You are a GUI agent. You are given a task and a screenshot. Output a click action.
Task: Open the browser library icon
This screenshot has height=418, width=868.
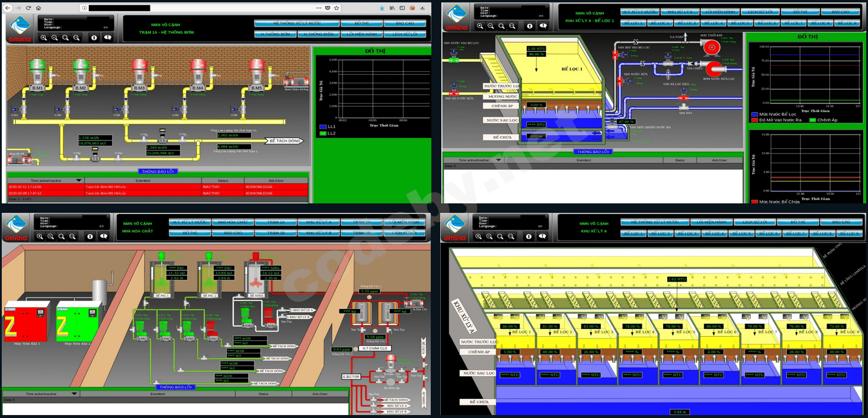[x=392, y=8]
